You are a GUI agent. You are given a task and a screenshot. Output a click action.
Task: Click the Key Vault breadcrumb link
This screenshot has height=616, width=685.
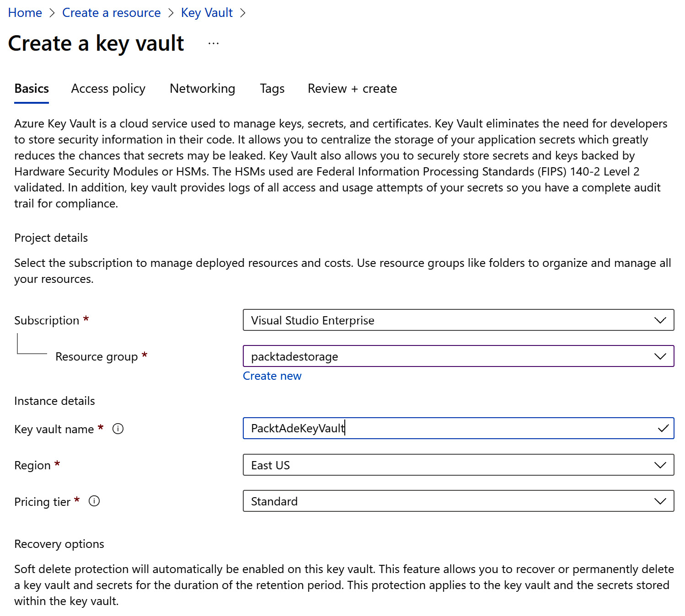(x=207, y=13)
